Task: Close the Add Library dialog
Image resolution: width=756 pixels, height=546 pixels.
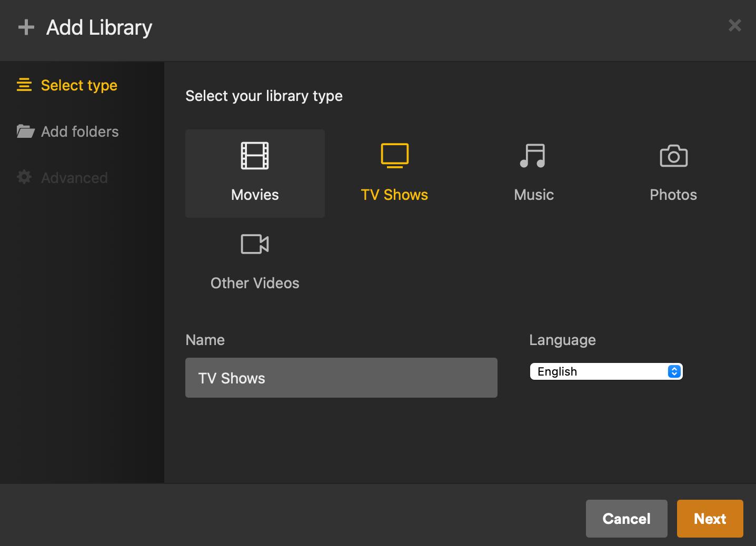Action: point(734,25)
